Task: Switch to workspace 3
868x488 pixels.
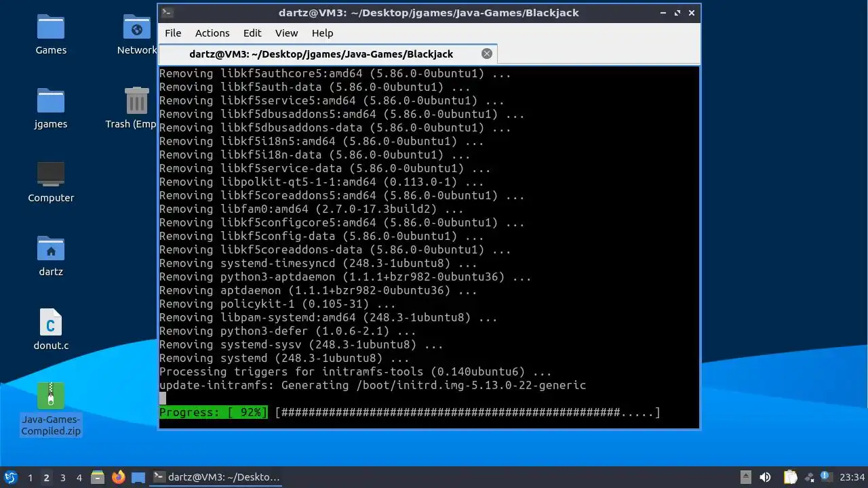Action: click(62, 478)
